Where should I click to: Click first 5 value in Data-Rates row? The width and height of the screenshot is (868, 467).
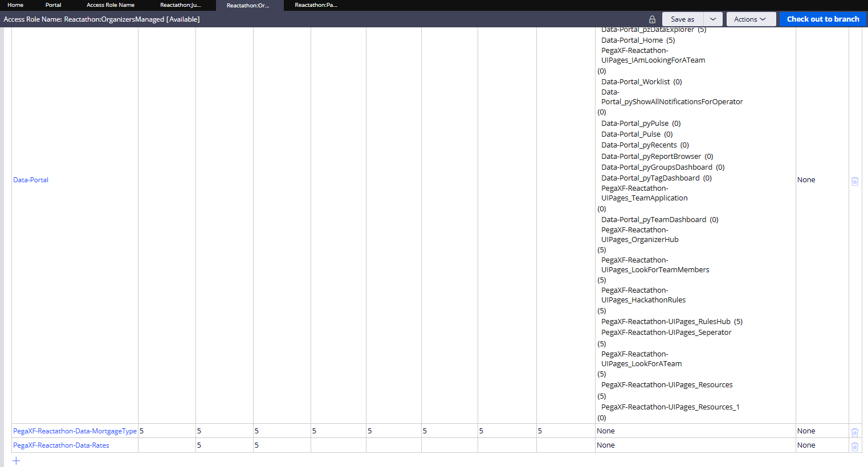pyautogui.click(x=199, y=445)
